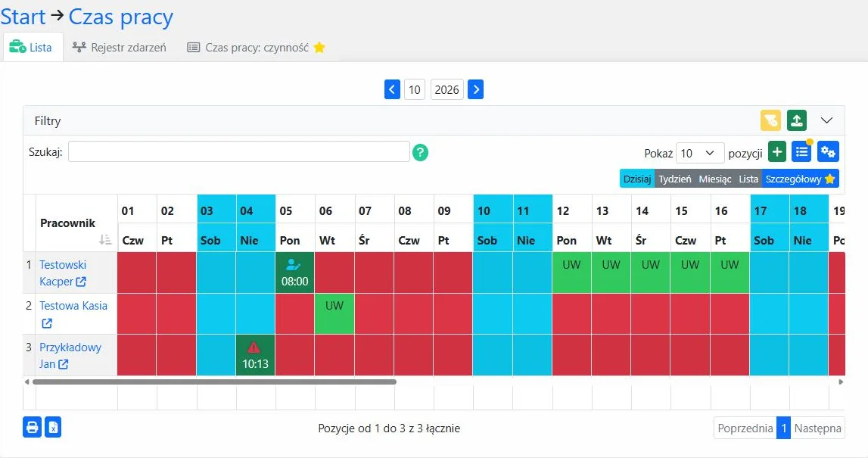868x458 pixels.
Task: Print the table using the printer icon
Action: pos(32,428)
